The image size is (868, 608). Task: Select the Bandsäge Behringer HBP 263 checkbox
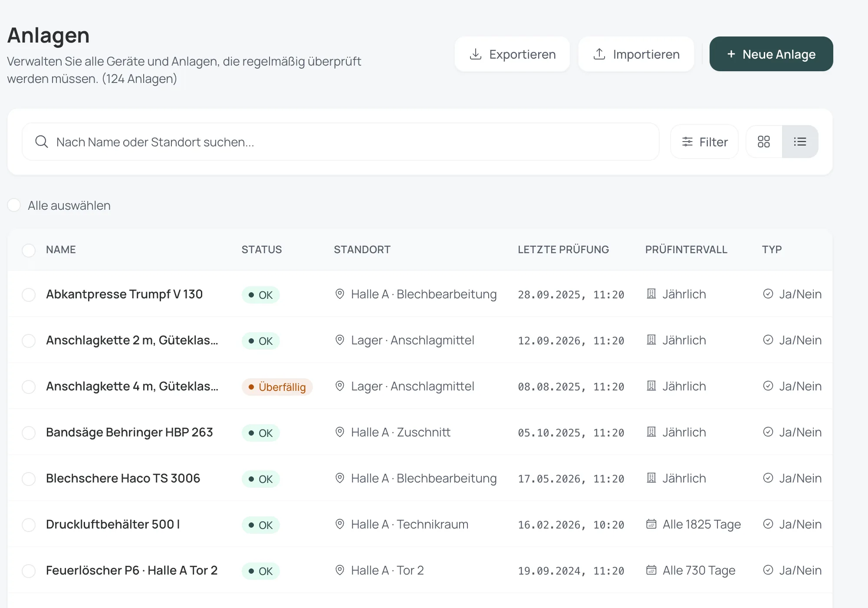(x=29, y=433)
